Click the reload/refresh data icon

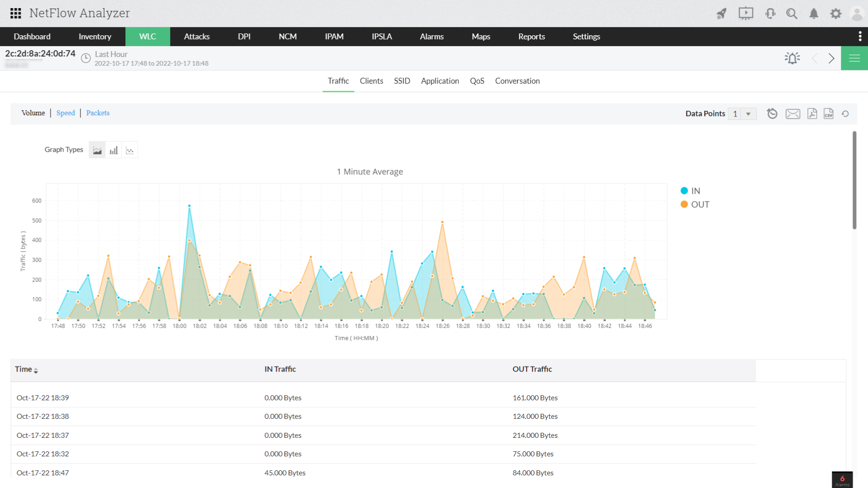846,113
